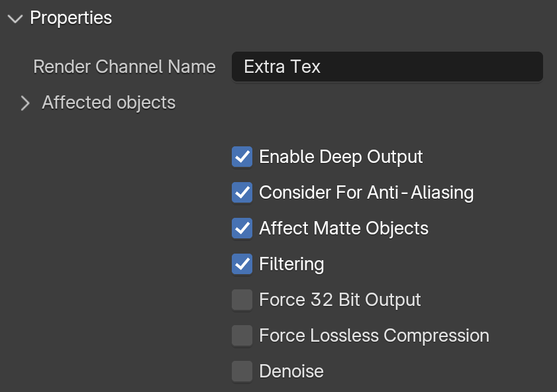Click the Affected objects label text
557x392 pixels.
(x=109, y=103)
